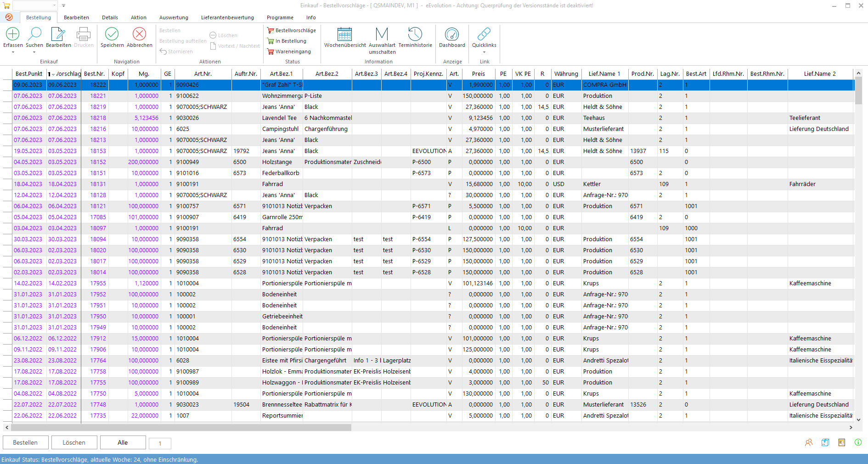Expand the Suchen dropdown arrow

34,52
